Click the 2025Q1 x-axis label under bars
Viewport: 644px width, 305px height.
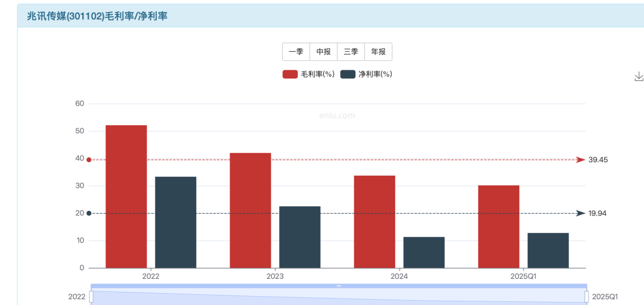[x=524, y=276]
